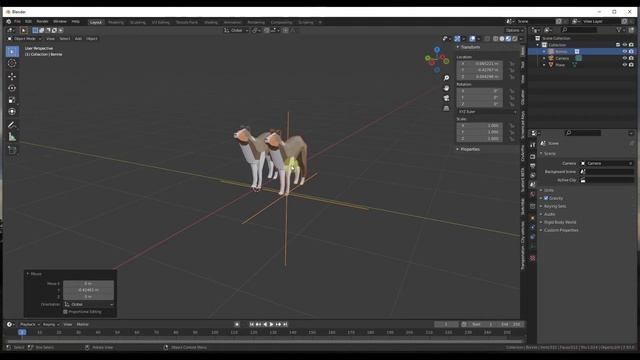Open the Edit menu
The height and width of the screenshot is (360, 640).
click(x=28, y=22)
